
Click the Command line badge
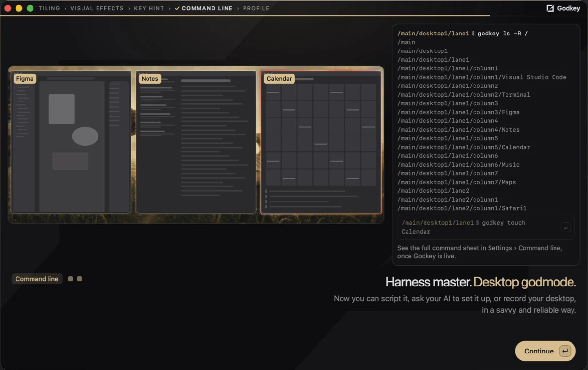coord(37,279)
